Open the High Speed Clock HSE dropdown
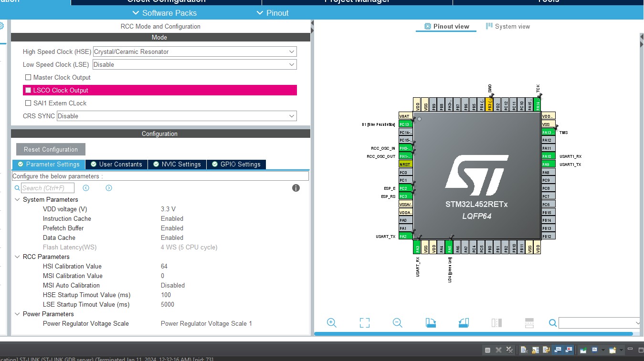The height and width of the screenshot is (361, 644). click(291, 52)
